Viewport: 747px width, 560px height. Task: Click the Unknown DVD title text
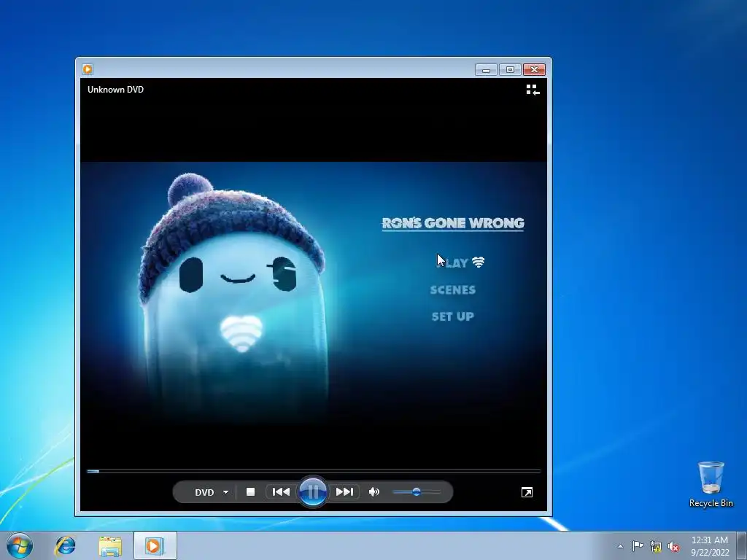pos(115,90)
